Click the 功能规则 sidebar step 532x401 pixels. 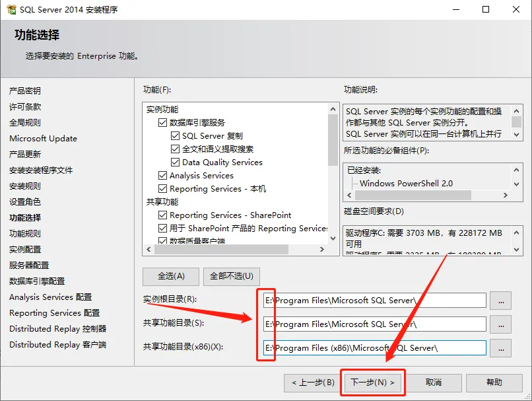tap(25, 234)
